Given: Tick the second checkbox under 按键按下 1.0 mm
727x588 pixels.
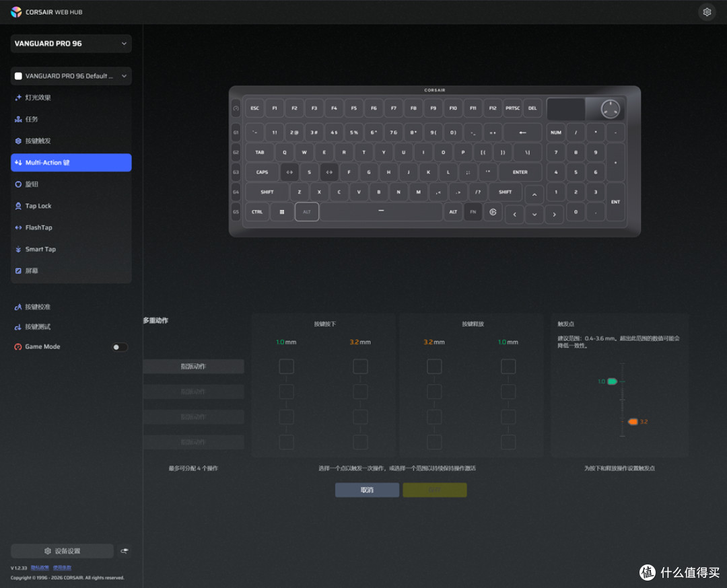Looking at the screenshot, I should 286,392.
